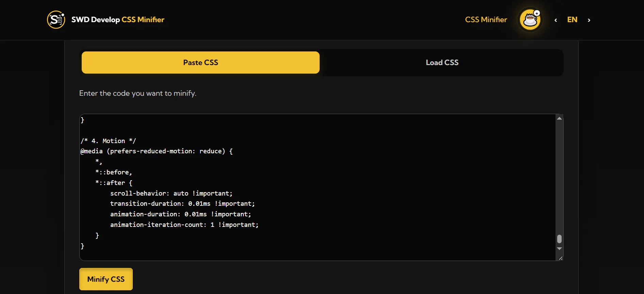
Task: Click the 'transition-duration: 0.01ms !important;' line
Action: (x=182, y=204)
